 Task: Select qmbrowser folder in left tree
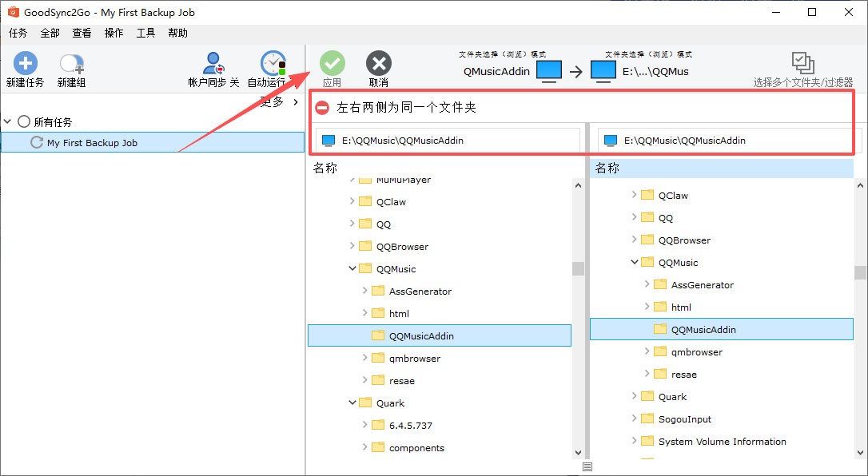tap(415, 359)
